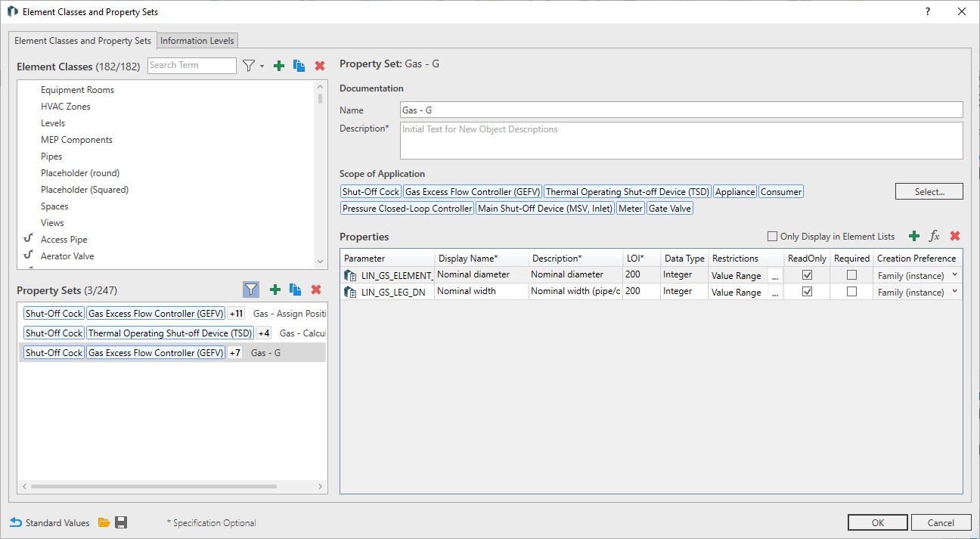Reset to Standard Values
The width and height of the screenshot is (980, 539).
click(50, 522)
